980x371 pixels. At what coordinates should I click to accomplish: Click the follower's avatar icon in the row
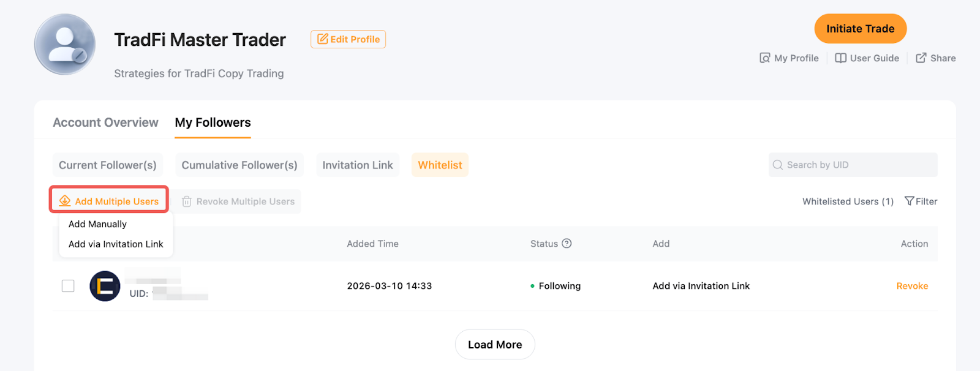click(105, 286)
